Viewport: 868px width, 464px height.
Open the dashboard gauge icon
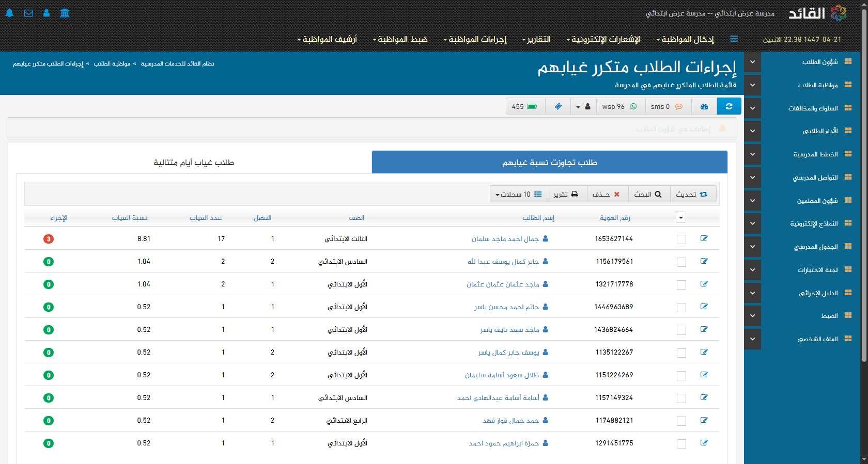(704, 106)
